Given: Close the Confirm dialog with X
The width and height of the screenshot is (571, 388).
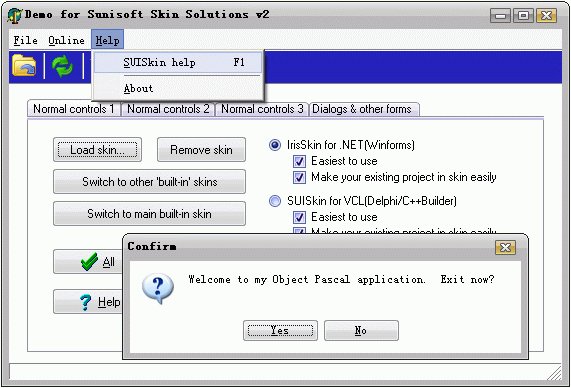Looking at the screenshot, I should (x=505, y=247).
